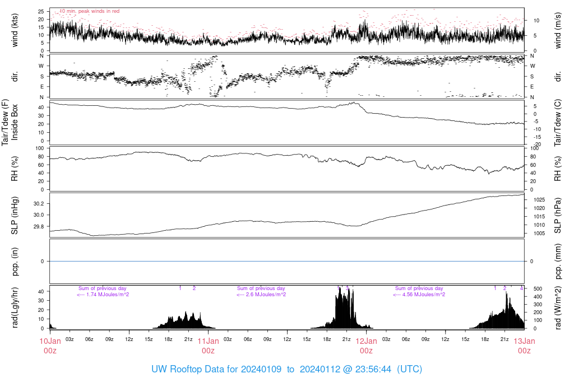
Task: Click the '1020' hPa tick value
Action: [539, 208]
